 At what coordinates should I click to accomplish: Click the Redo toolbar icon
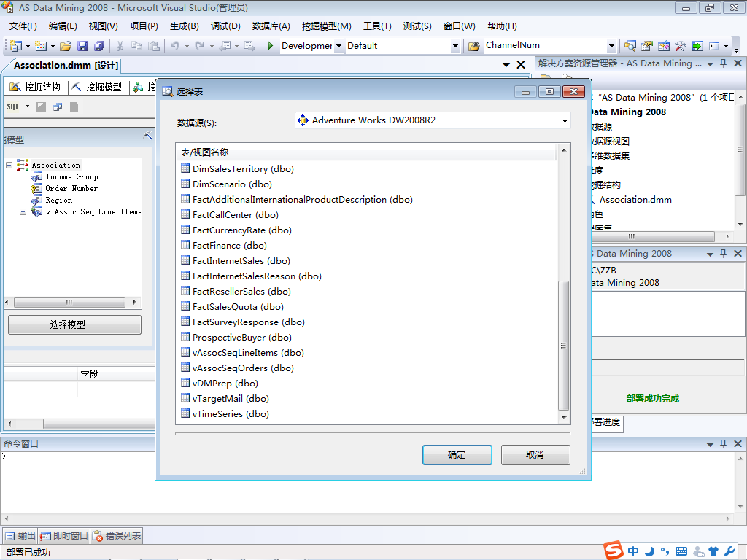[200, 46]
